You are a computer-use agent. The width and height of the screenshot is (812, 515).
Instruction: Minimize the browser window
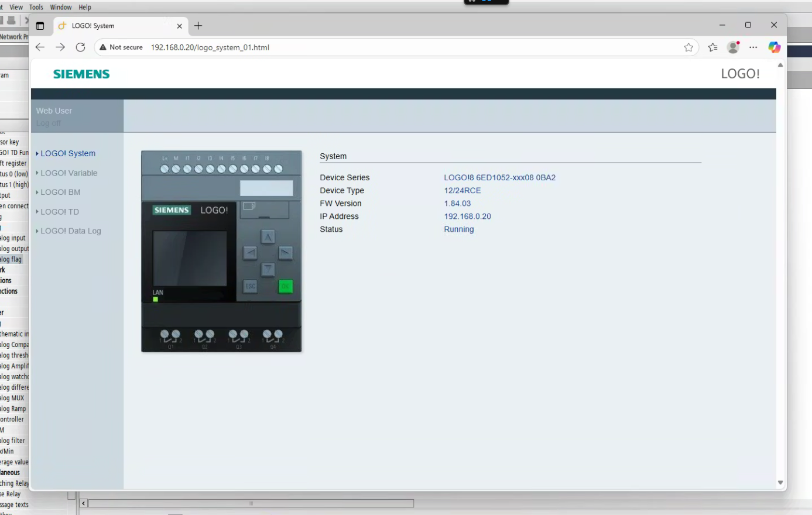722,25
